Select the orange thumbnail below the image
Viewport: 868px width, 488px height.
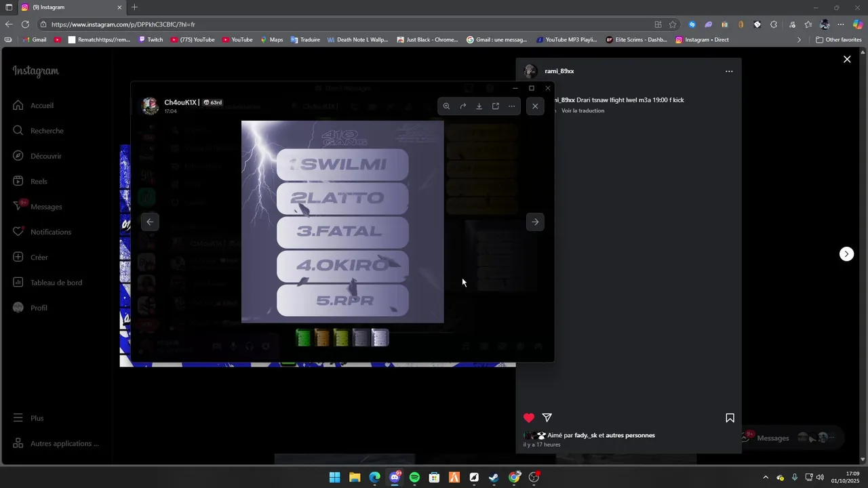323,338
